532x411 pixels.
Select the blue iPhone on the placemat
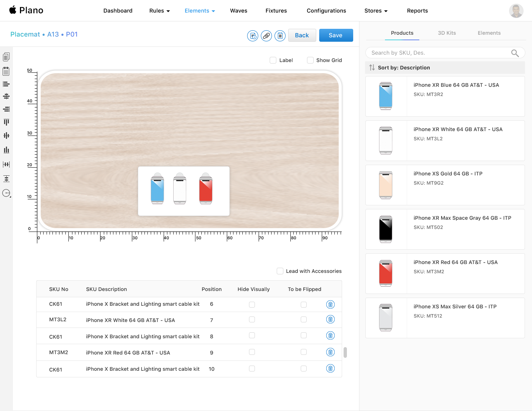[x=157, y=188]
